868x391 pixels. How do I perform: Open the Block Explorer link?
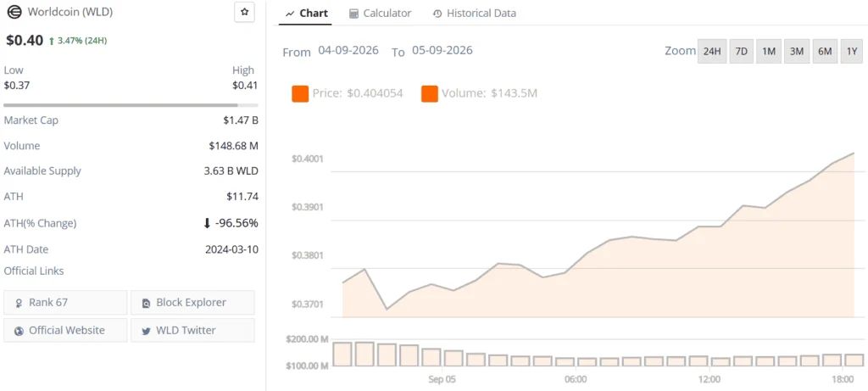[x=192, y=303]
